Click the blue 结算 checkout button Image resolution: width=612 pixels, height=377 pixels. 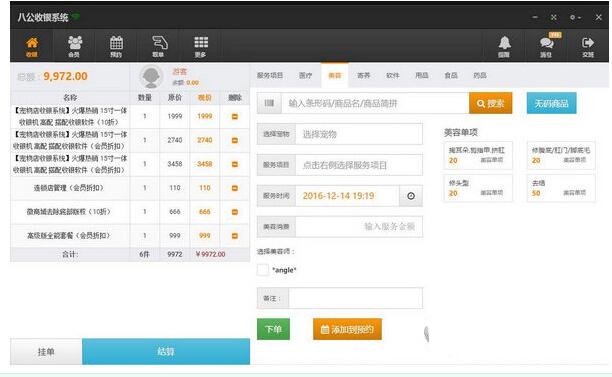(x=166, y=351)
